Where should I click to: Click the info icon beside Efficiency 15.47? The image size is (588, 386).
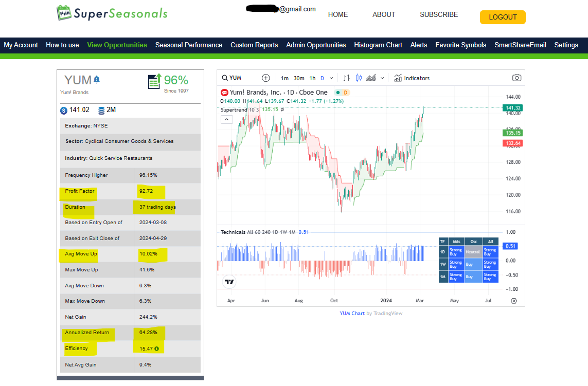tap(157, 349)
